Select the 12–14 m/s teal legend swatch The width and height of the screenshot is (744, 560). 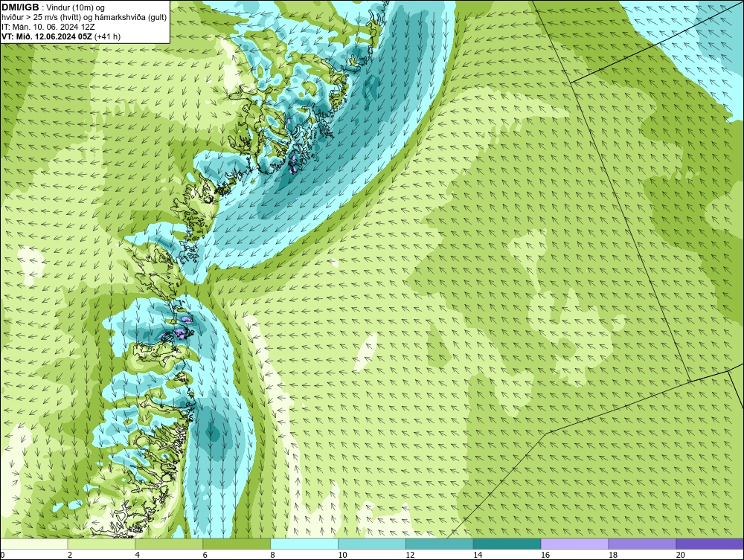pos(440,544)
